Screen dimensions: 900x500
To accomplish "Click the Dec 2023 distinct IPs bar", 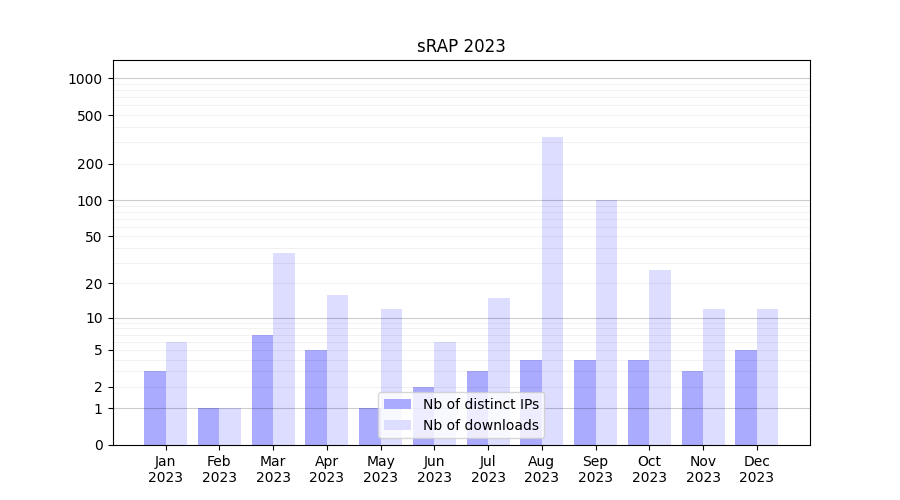I will (746, 398).
